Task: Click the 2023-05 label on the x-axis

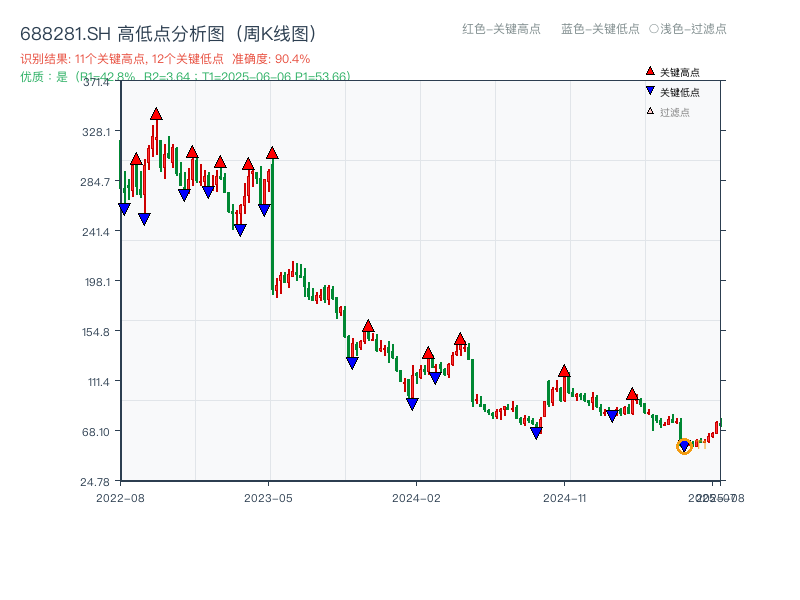Action: pos(270,497)
